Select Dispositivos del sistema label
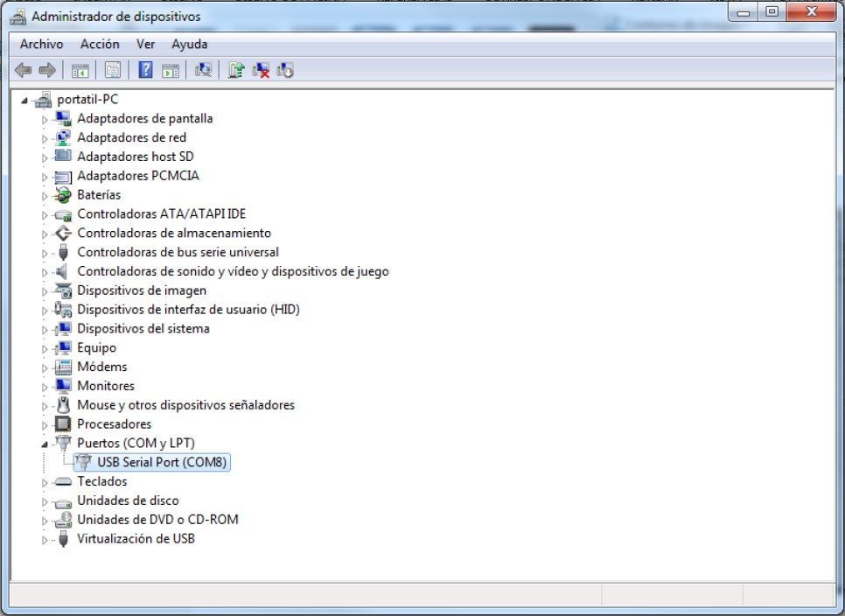Viewport: 845px width, 616px height. pos(143,329)
